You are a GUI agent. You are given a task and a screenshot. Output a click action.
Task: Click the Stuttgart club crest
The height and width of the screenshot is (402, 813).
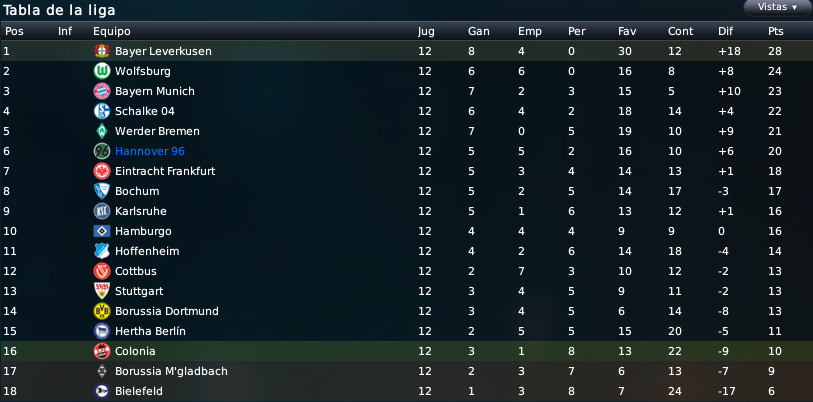[102, 291]
